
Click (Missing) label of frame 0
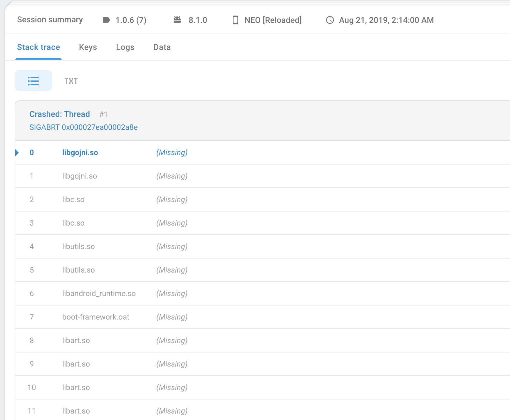(x=172, y=152)
